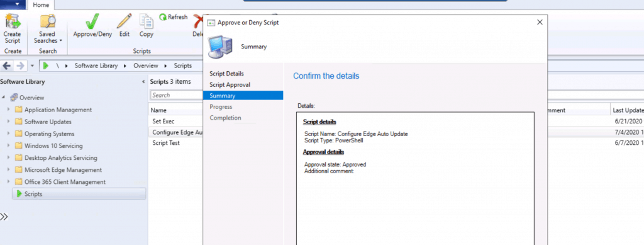644x245 pixels.
Task: Click the double-chevron expand button
Action: coord(4,217)
